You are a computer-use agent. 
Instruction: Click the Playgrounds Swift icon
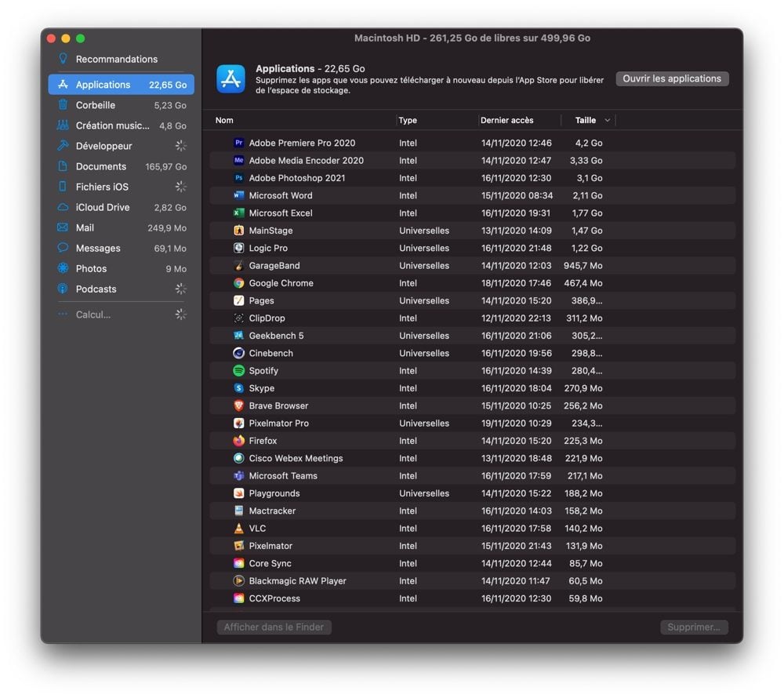238,493
